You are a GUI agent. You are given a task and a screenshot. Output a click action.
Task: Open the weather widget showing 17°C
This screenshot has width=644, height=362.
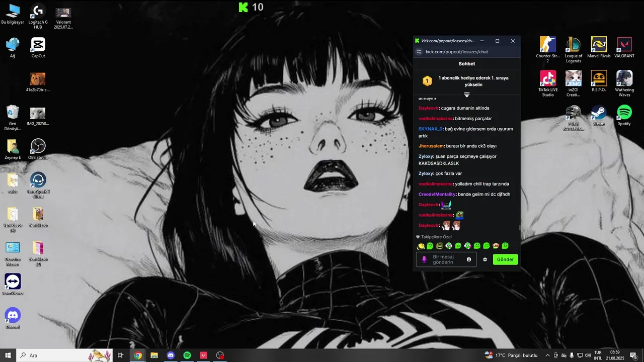pyautogui.click(x=511, y=355)
